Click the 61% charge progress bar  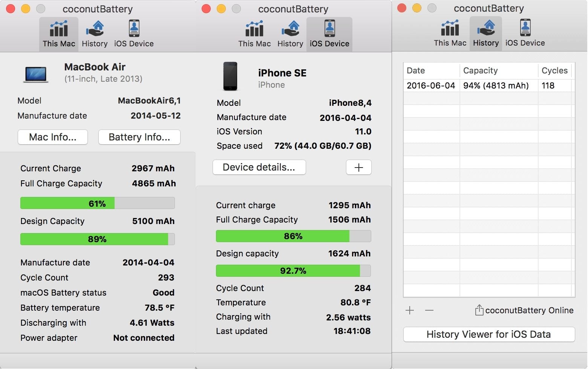97,203
